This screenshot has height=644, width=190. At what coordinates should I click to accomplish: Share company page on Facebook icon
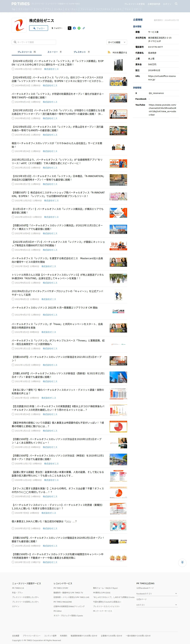tap(74, 28)
